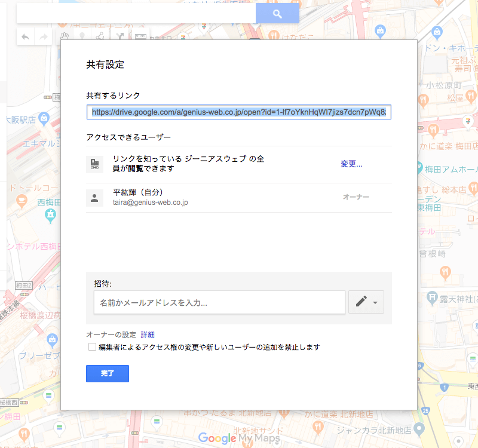Screen dimensions: 478x448
Task: Click the blue 完了 button
Action: 108,373
